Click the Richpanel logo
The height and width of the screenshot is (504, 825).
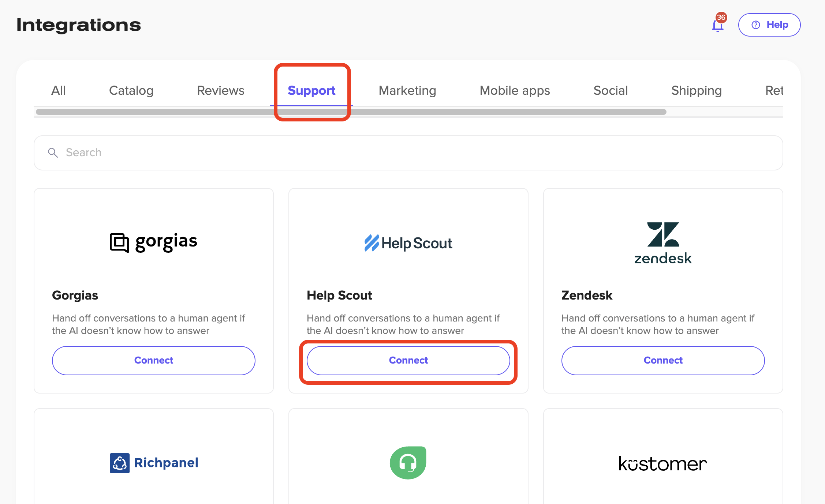[154, 463]
